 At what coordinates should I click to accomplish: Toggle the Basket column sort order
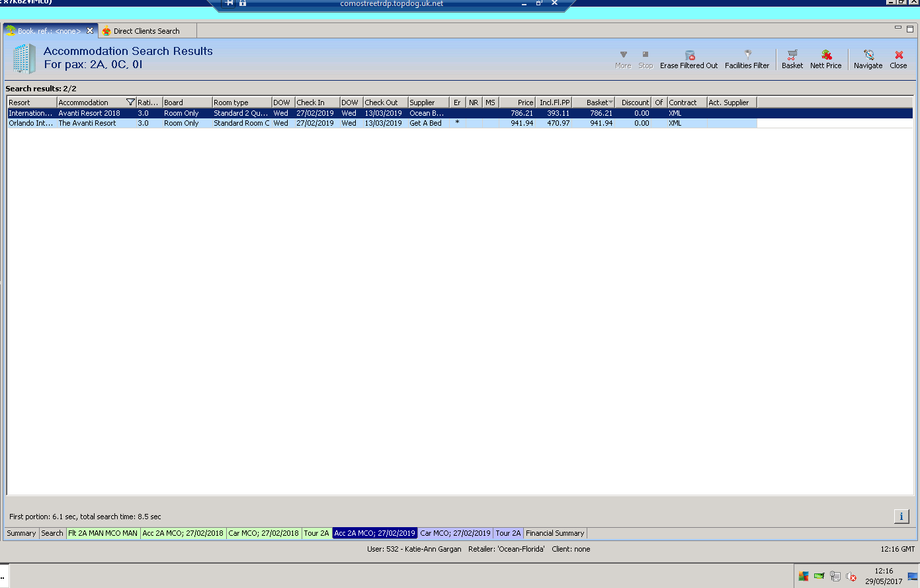pos(593,103)
